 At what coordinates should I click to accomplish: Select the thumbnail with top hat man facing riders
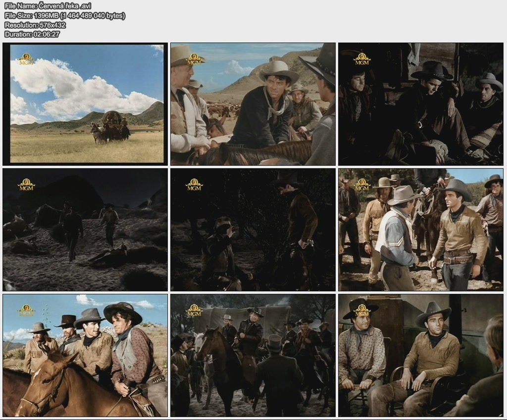pos(253,355)
